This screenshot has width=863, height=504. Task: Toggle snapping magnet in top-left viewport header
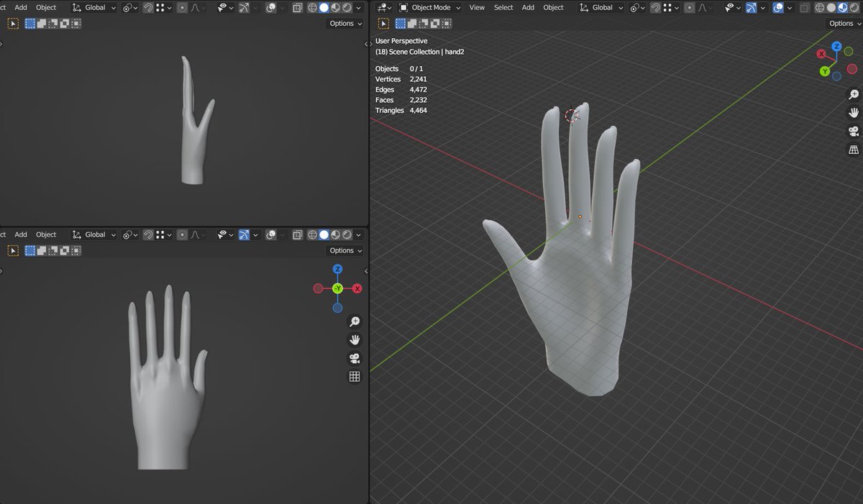coord(148,7)
